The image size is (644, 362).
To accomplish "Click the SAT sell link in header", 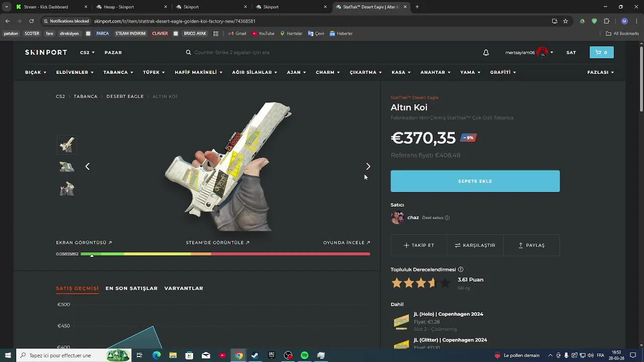I will click(571, 52).
